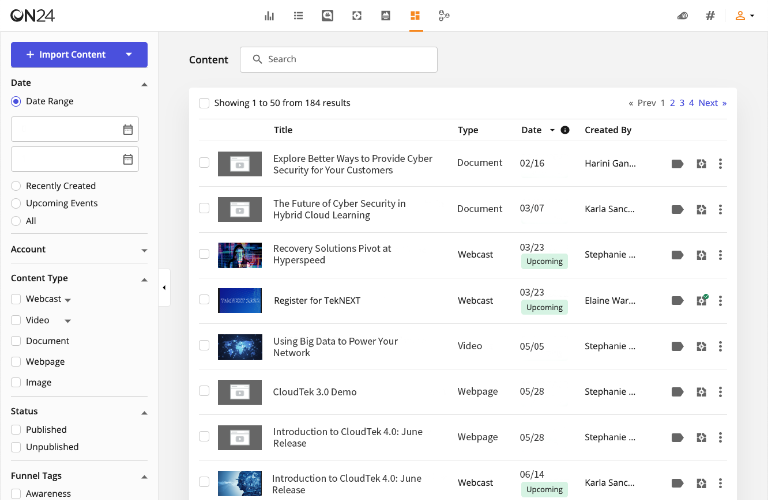
Task: Click the Next page link
Action: pyautogui.click(x=709, y=103)
